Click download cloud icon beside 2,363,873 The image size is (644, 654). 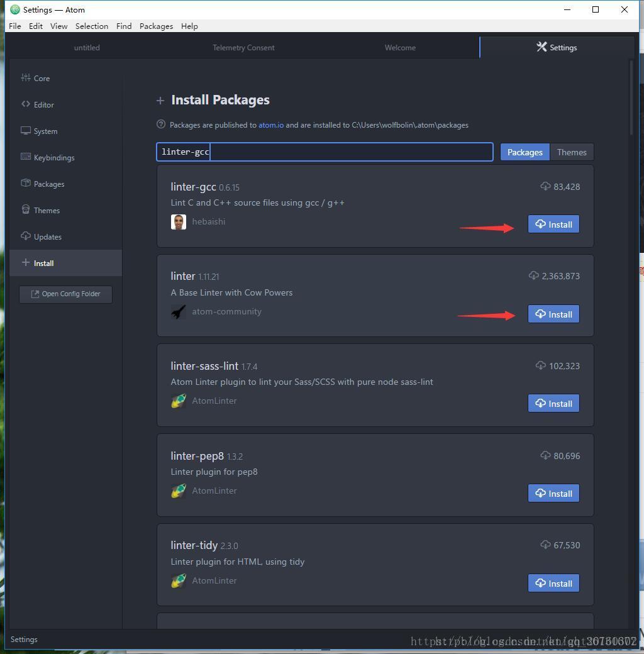[533, 275]
